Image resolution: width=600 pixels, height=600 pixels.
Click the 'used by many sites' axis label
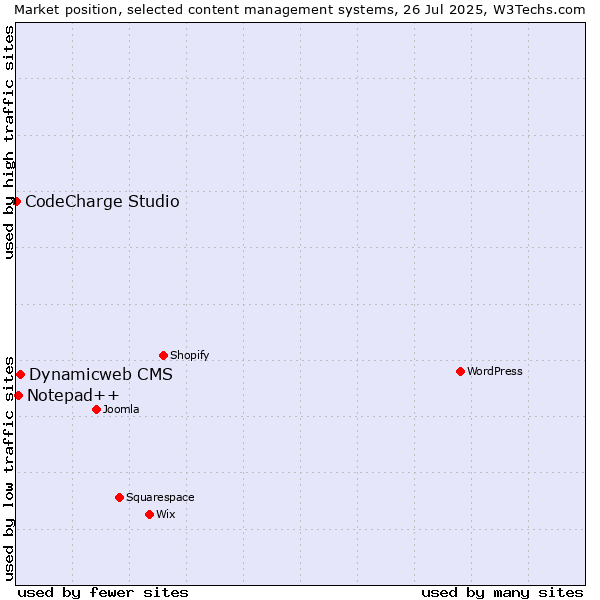(x=502, y=593)
